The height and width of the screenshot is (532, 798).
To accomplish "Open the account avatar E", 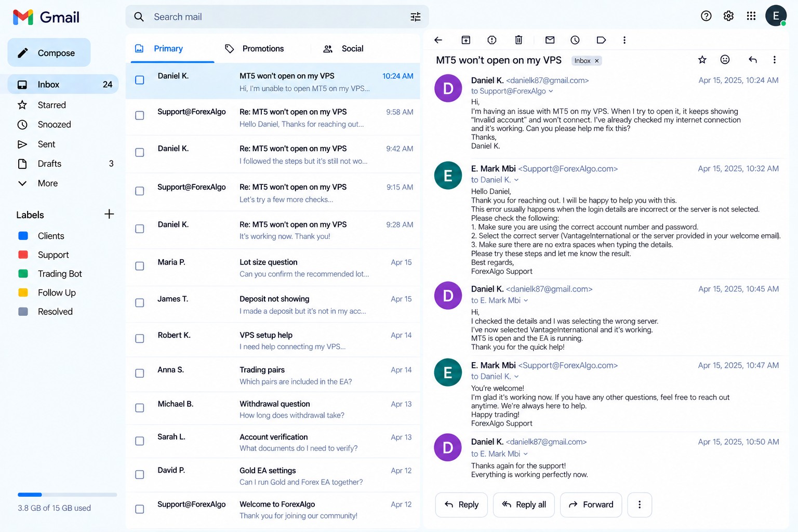I will [x=776, y=16].
